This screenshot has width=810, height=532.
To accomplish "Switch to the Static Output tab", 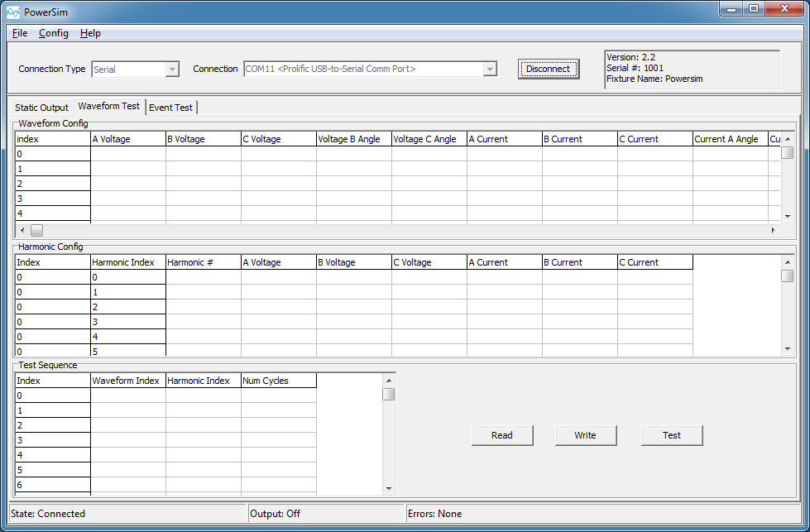I will click(41, 108).
